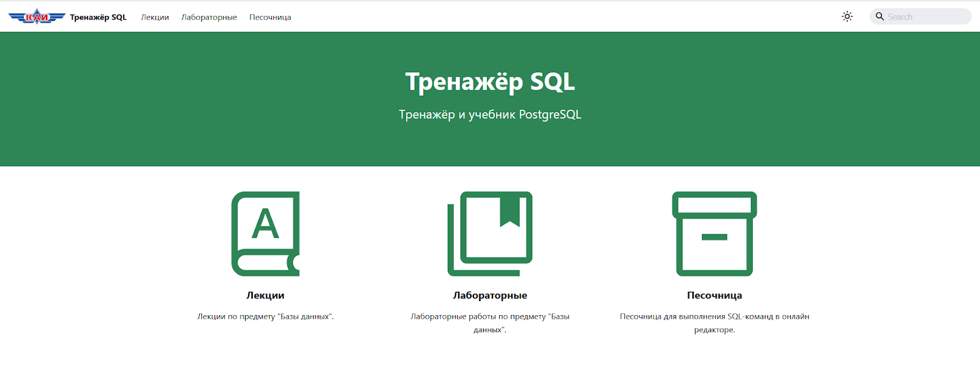Open the Лекции heading link

(265, 295)
